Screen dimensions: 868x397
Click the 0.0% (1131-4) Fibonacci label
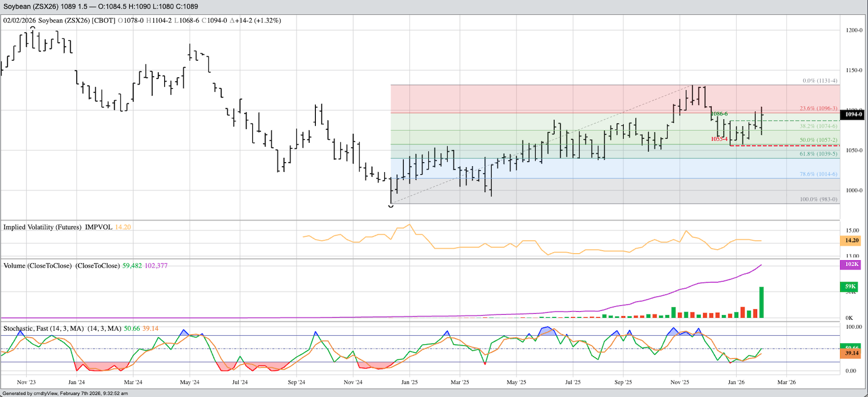pyautogui.click(x=820, y=81)
